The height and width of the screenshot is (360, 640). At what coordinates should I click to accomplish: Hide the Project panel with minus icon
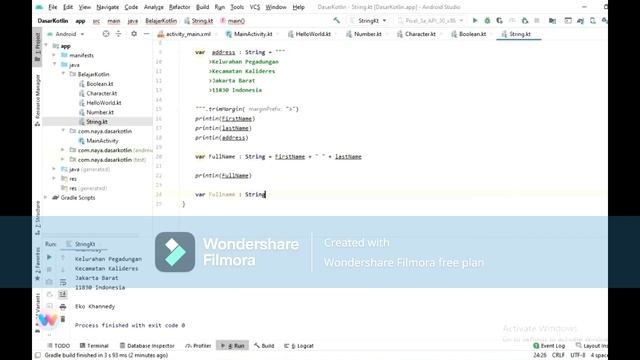coord(146,34)
